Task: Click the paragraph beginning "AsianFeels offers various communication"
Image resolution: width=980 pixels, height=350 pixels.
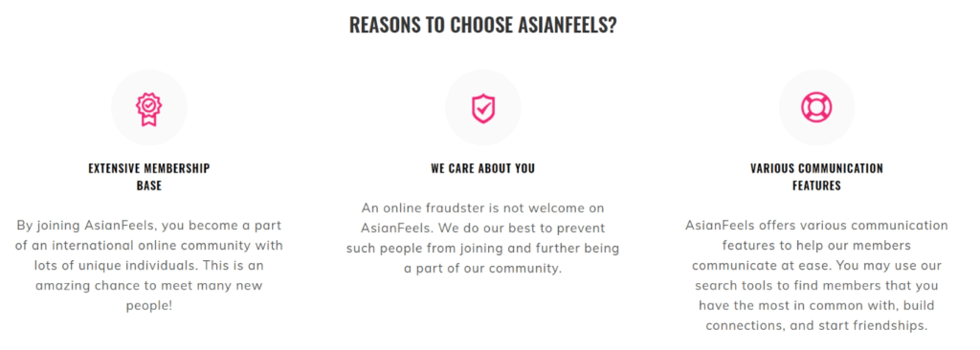Action: (816, 275)
